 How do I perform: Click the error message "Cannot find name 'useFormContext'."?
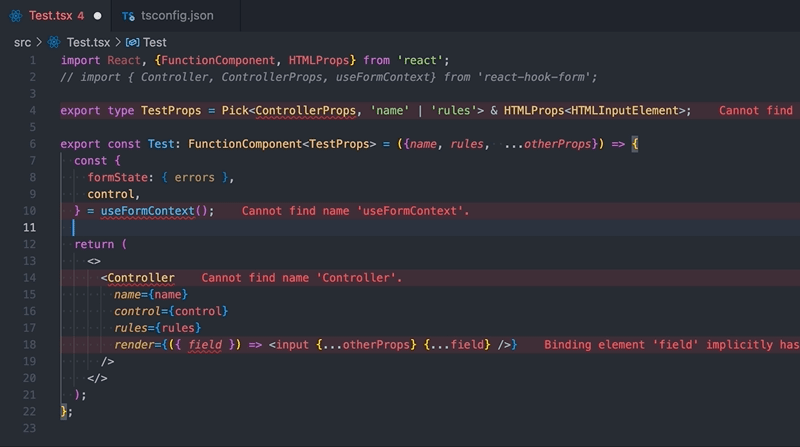356,211
